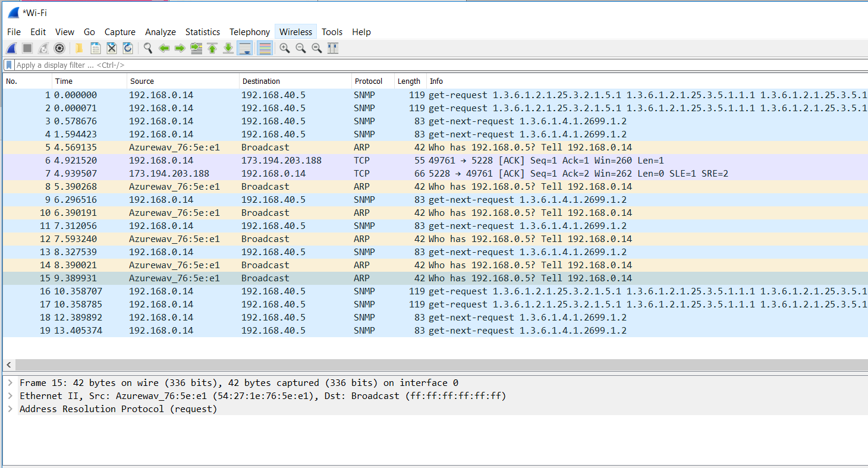Sort packets by Time column
The height and width of the screenshot is (468, 868).
tap(90, 81)
